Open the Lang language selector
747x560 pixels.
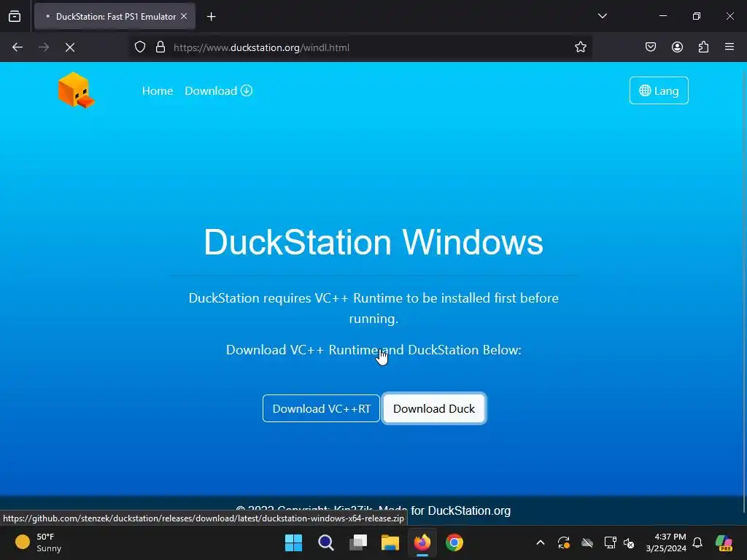coord(659,90)
